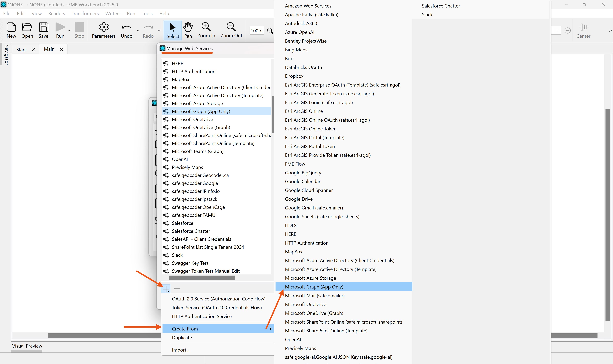The height and width of the screenshot is (364, 613).
Task: Open the Undo history dropdown arrow
Action: (138, 30)
